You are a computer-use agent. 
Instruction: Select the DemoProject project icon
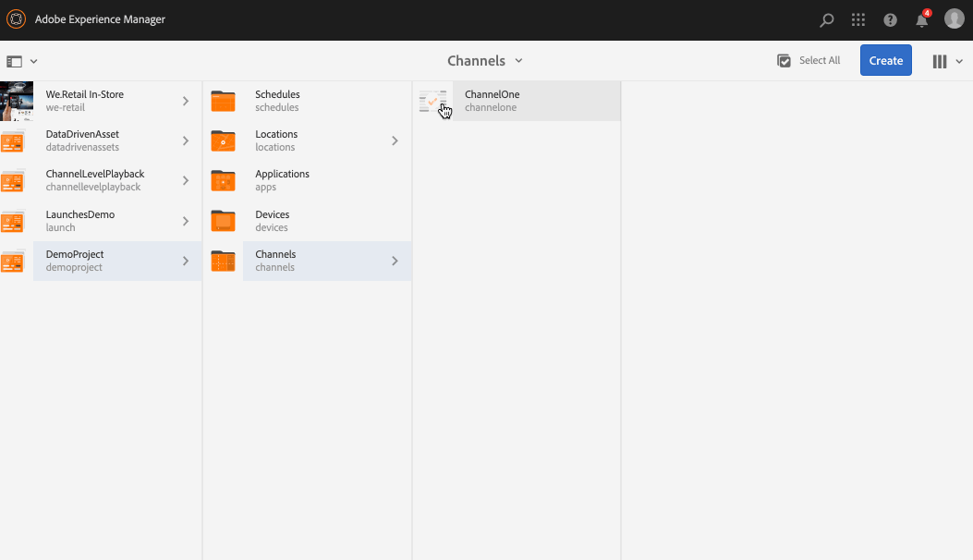[x=12, y=261]
